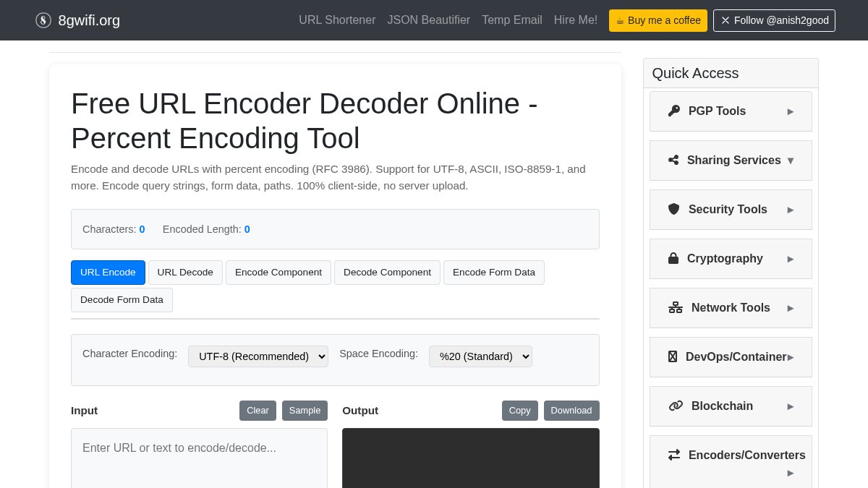Click the padlock icon beside Cryptography
This screenshot has height=488, width=868.
pos(673,258)
